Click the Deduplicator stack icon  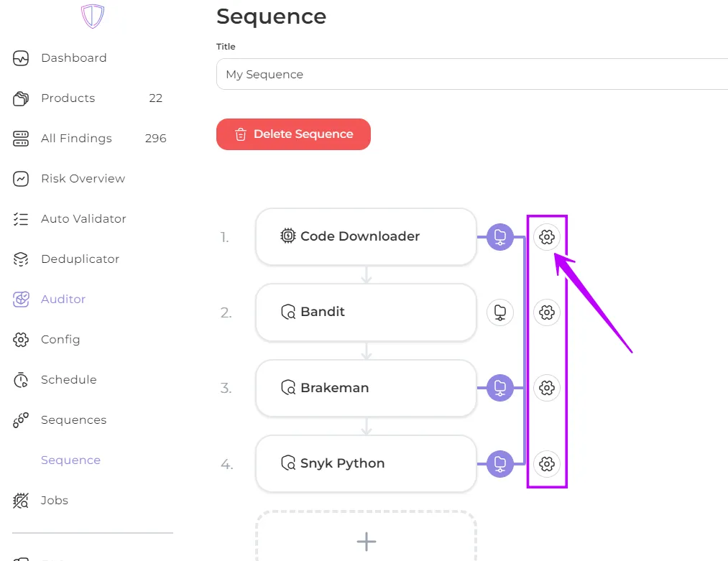21,259
